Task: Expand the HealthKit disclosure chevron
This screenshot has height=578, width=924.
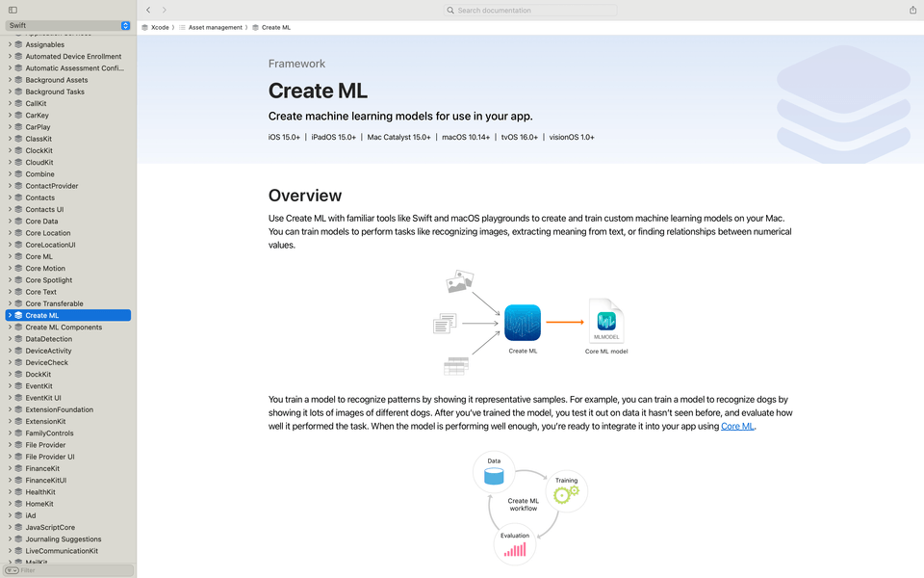Action: pos(10,492)
